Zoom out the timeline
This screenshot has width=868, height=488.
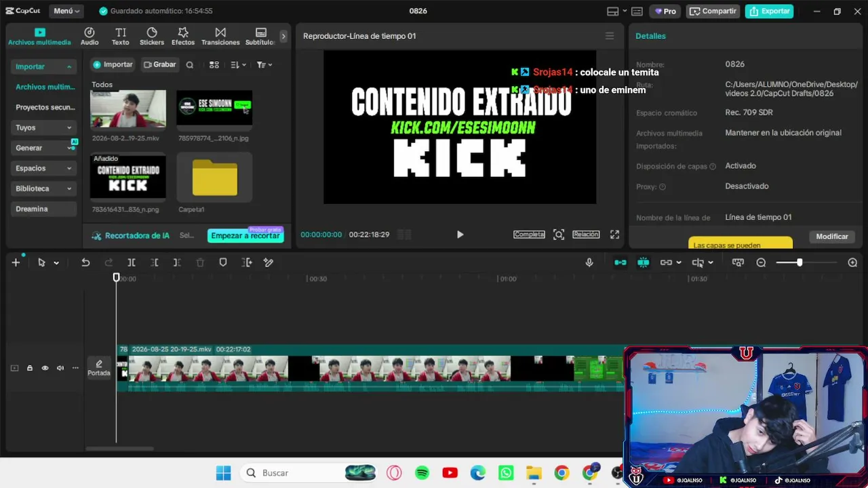pos(761,262)
